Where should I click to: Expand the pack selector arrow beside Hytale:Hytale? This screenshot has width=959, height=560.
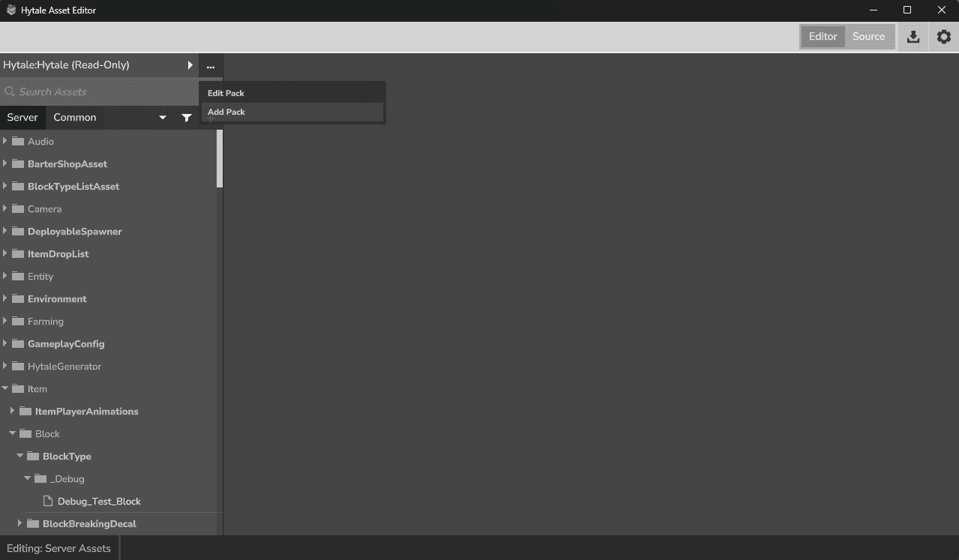coord(190,65)
